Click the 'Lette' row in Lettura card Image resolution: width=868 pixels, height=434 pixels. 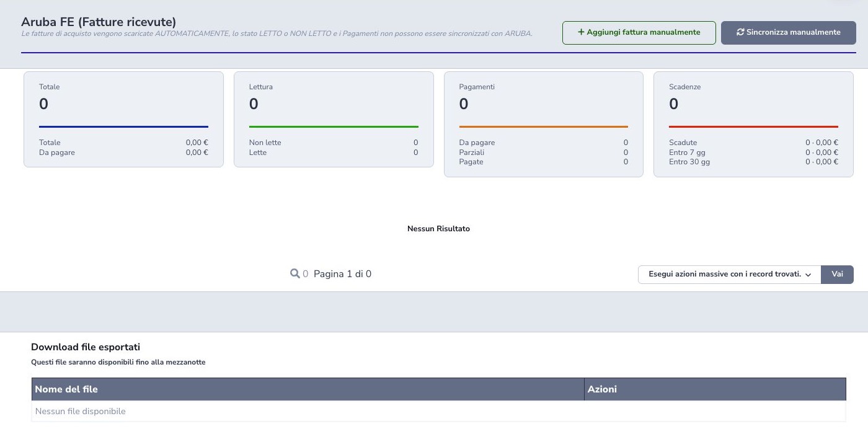334,153
